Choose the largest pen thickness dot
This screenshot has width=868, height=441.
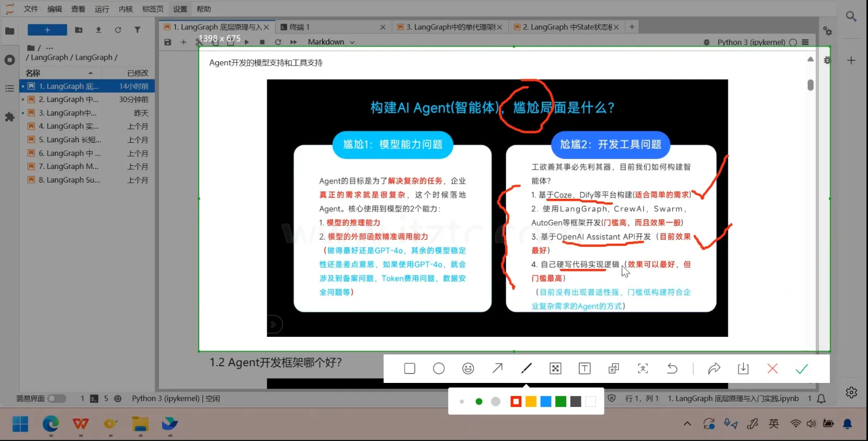[x=496, y=401]
